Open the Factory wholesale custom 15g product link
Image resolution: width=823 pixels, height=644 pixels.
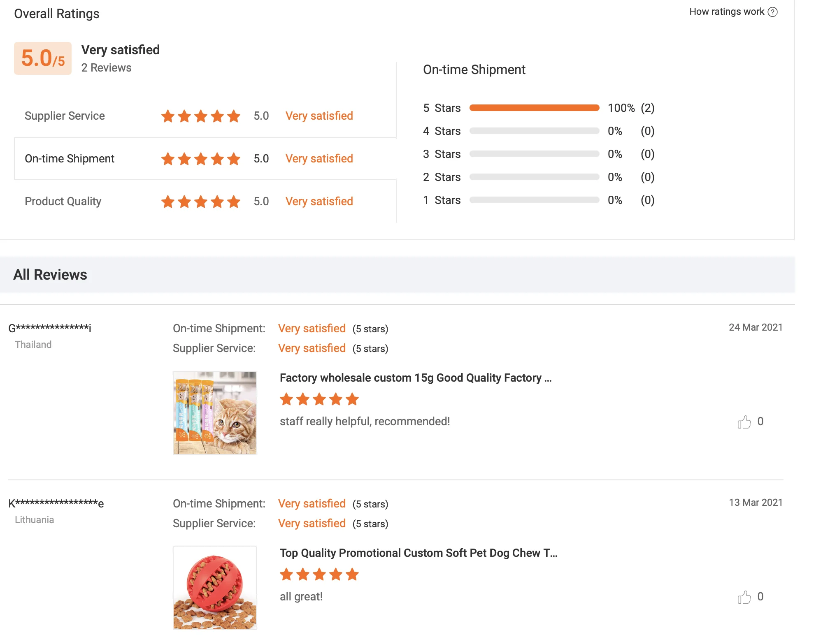(x=416, y=378)
